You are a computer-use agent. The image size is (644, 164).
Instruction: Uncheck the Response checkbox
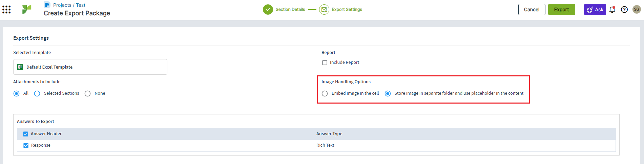pyautogui.click(x=26, y=145)
